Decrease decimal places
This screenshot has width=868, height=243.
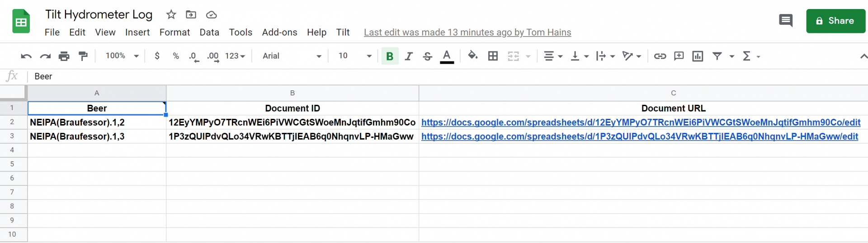pos(194,56)
